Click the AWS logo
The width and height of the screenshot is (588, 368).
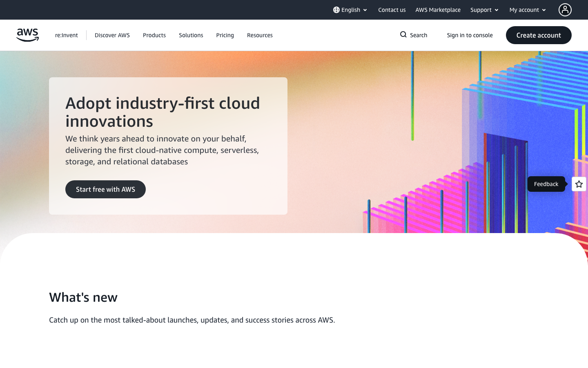tap(27, 35)
